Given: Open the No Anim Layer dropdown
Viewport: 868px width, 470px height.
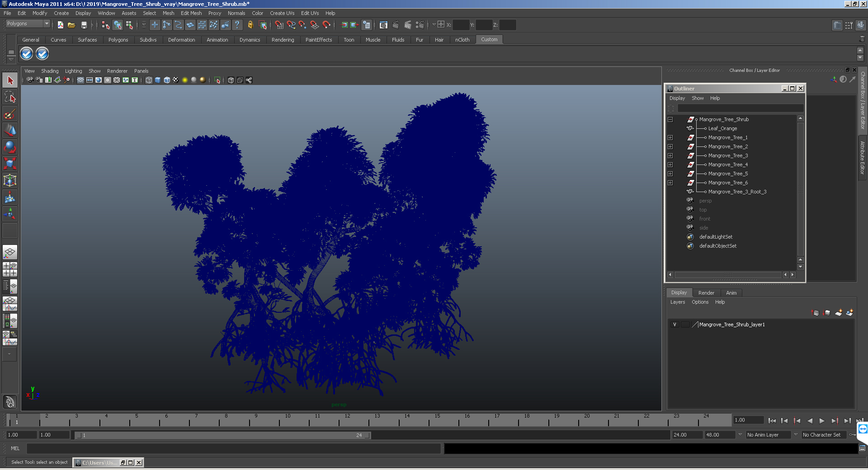Looking at the screenshot, I should (768, 435).
